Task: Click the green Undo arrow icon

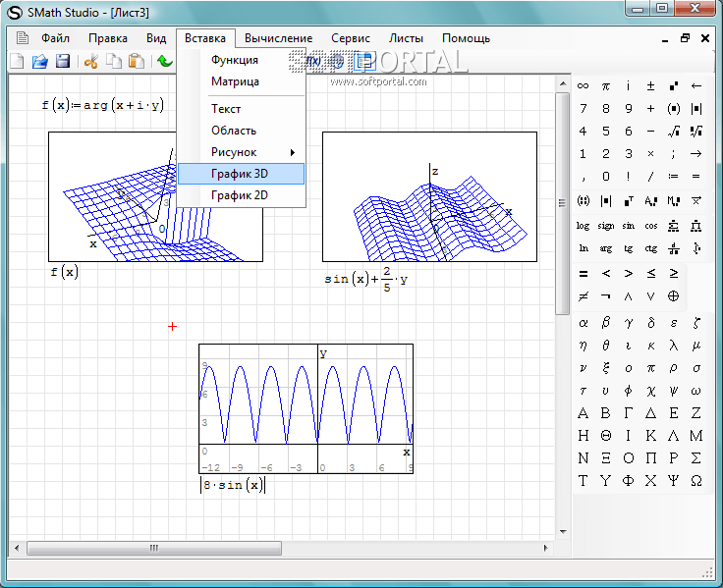Action: click(x=164, y=62)
